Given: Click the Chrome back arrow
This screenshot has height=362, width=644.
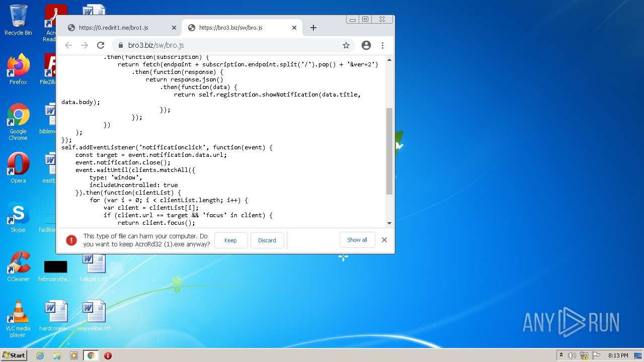Looking at the screenshot, I should [x=68, y=45].
